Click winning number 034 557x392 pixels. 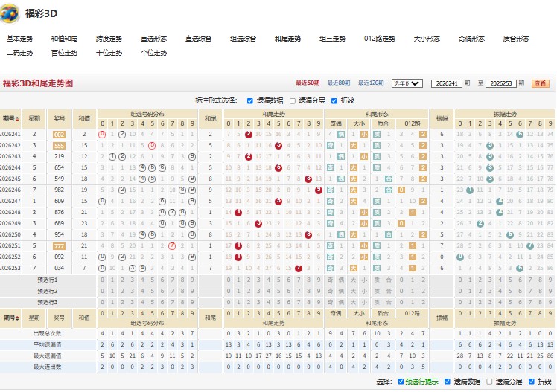point(59,268)
